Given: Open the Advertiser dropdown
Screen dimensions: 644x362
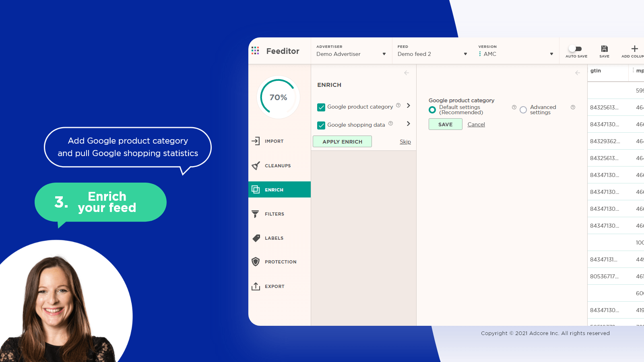Looking at the screenshot, I should point(351,54).
